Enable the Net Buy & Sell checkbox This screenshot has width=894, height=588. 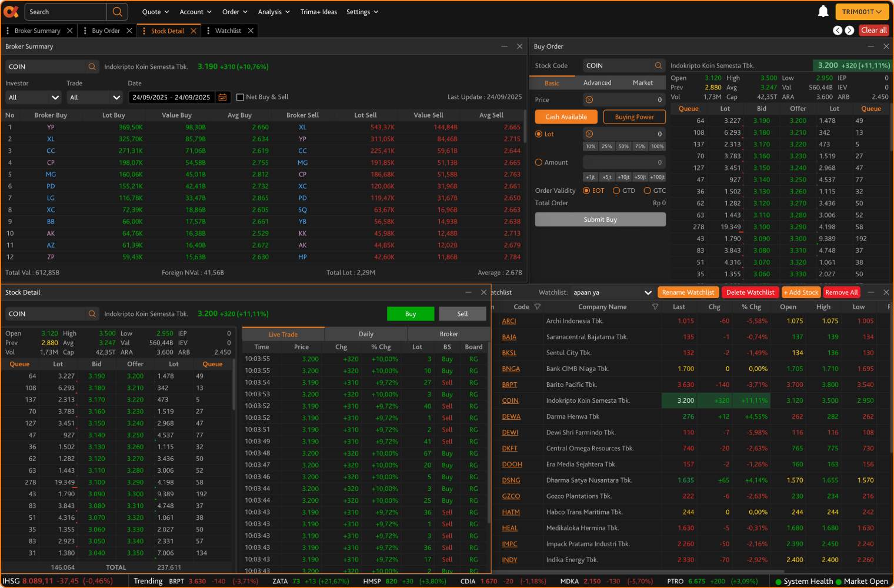point(240,98)
